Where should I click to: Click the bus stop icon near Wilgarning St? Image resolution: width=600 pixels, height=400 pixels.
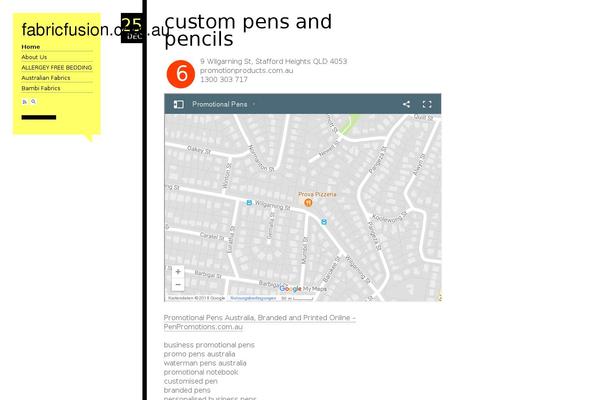point(249,202)
